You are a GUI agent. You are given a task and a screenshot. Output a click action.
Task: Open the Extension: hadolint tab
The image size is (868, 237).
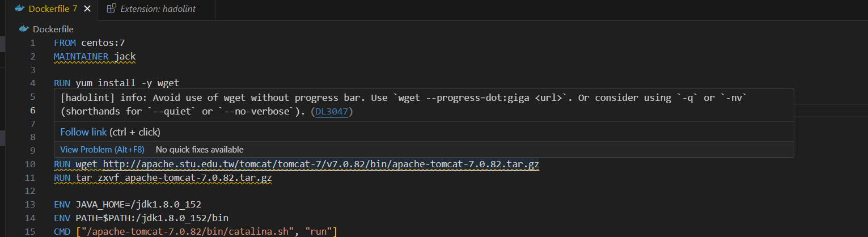pos(158,9)
